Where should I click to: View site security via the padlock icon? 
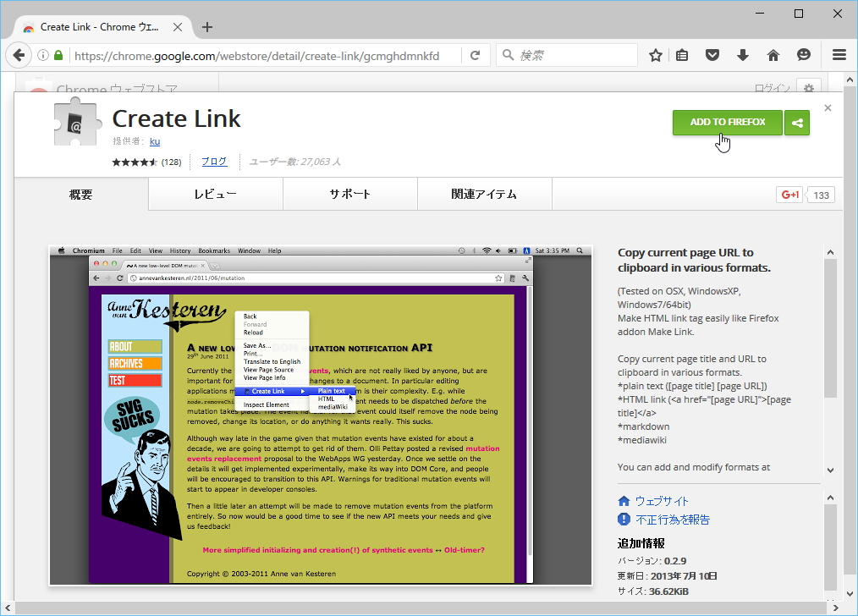click(56, 54)
